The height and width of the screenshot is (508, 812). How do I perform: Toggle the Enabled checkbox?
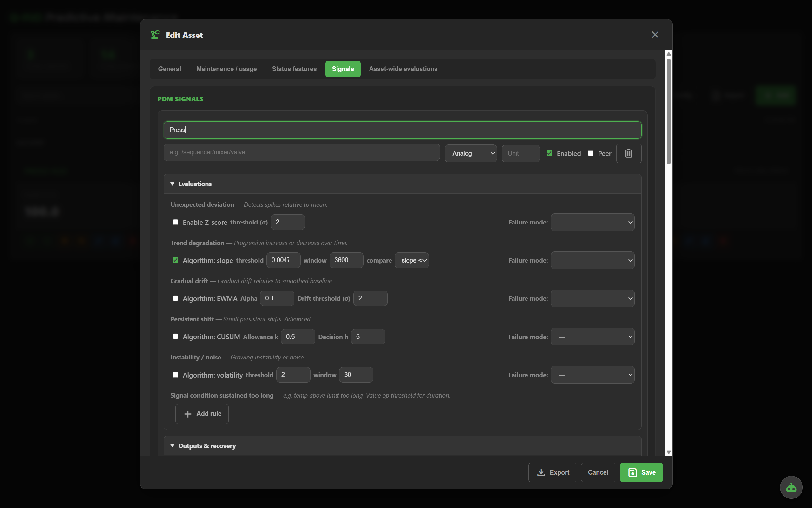(x=549, y=153)
